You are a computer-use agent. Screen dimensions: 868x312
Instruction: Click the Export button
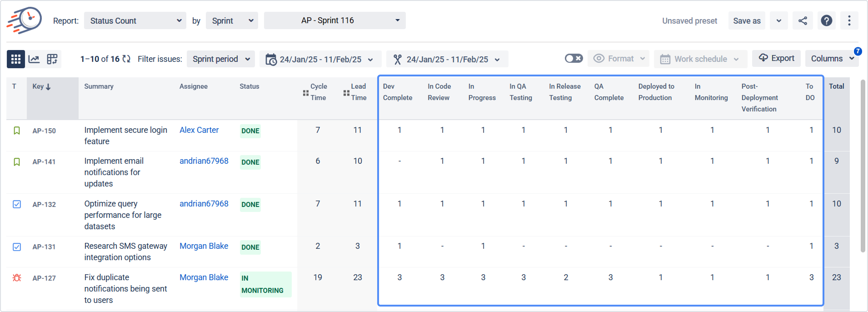pos(776,59)
